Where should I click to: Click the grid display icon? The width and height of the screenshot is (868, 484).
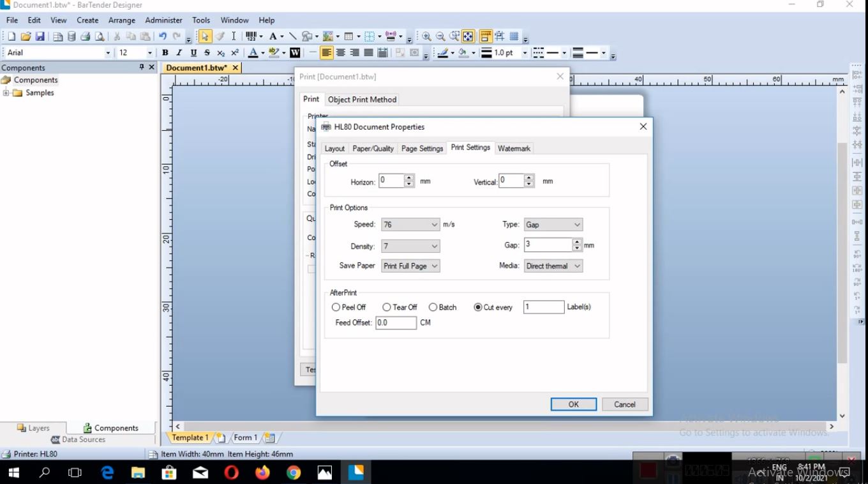tap(514, 36)
